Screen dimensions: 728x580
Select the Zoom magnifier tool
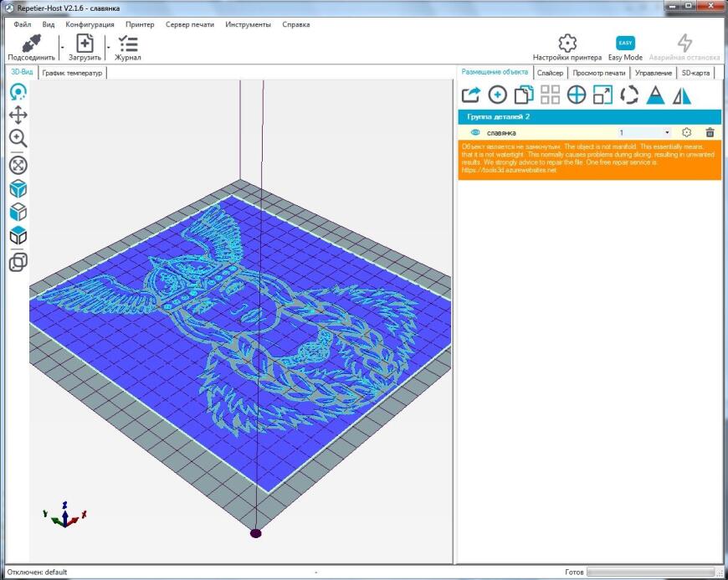(18, 138)
